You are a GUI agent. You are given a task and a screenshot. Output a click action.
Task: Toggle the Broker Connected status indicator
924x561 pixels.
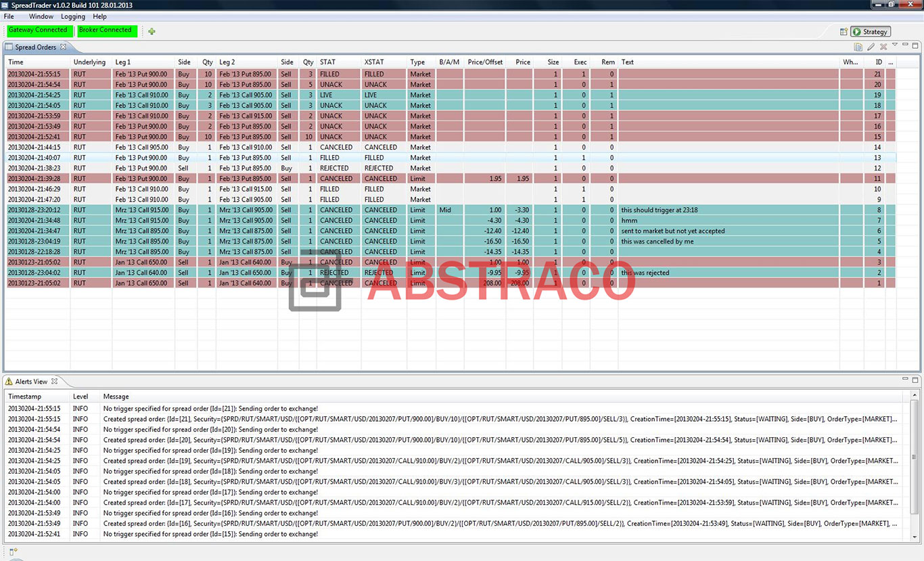(x=107, y=30)
